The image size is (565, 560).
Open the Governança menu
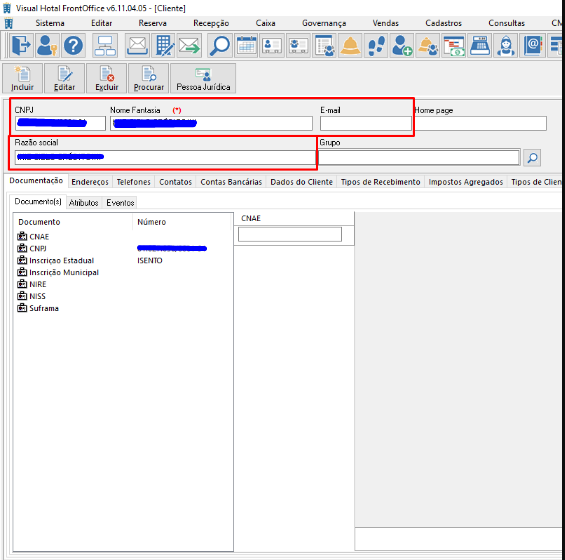(324, 23)
